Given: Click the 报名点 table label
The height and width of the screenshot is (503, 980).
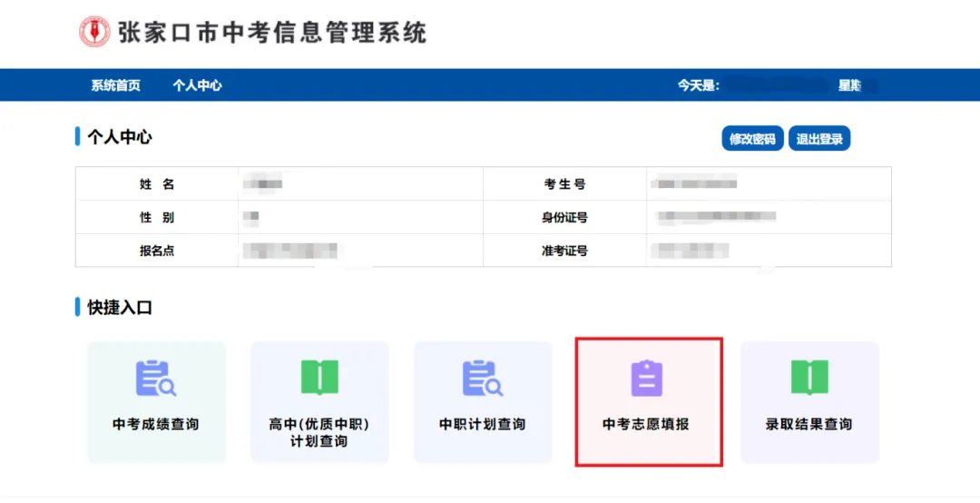Looking at the screenshot, I should pyautogui.click(x=157, y=251).
